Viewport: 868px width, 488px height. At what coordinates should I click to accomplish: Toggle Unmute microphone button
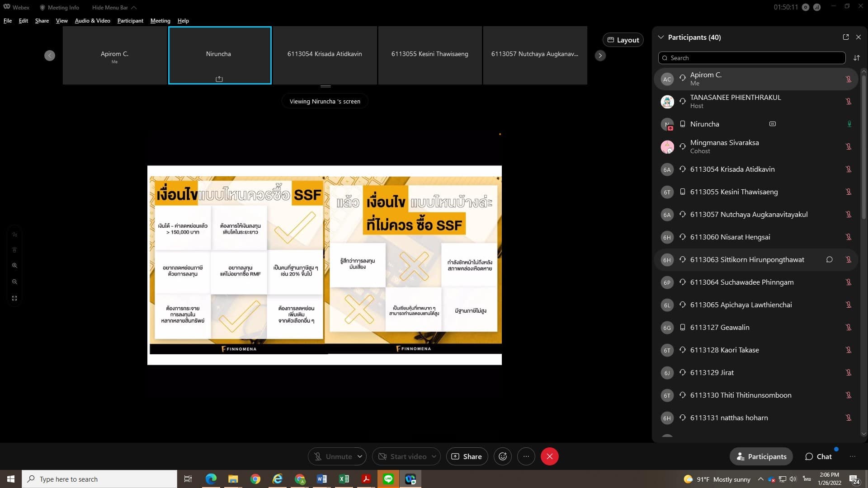pos(333,456)
